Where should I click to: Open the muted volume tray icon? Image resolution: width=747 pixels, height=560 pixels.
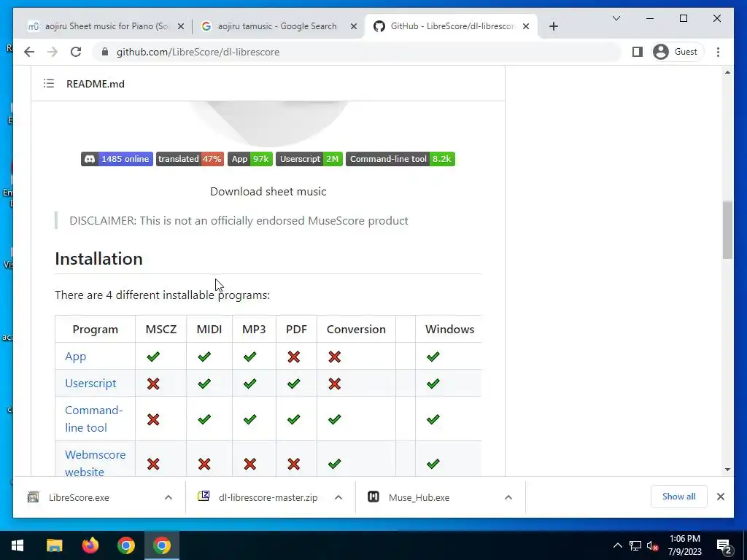click(652, 545)
